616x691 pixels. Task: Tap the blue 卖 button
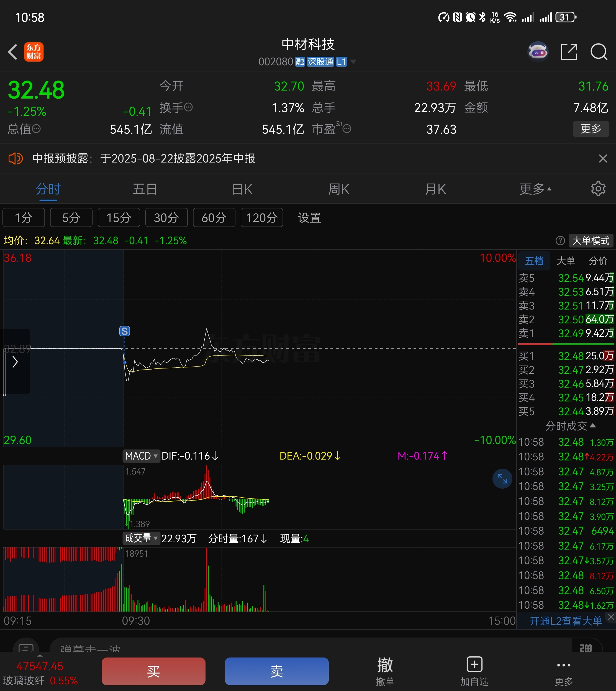276,671
